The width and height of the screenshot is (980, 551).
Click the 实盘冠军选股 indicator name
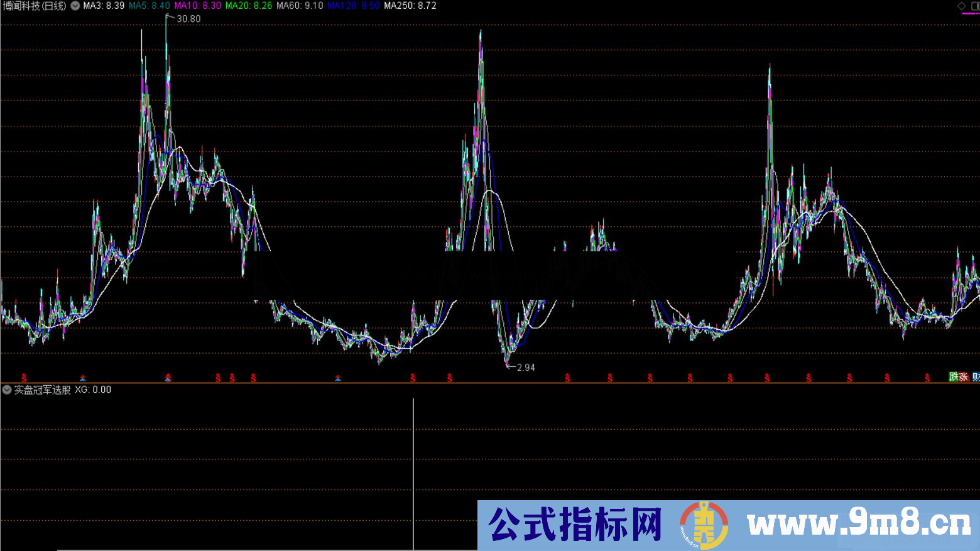point(43,390)
